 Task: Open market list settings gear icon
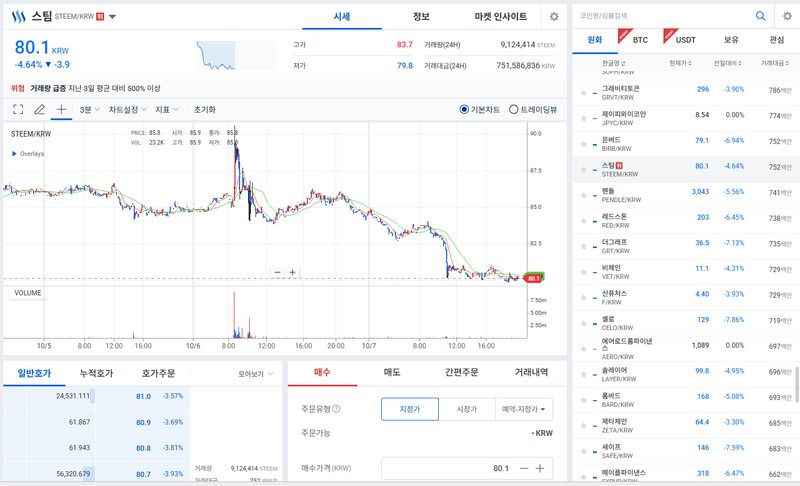click(x=787, y=16)
